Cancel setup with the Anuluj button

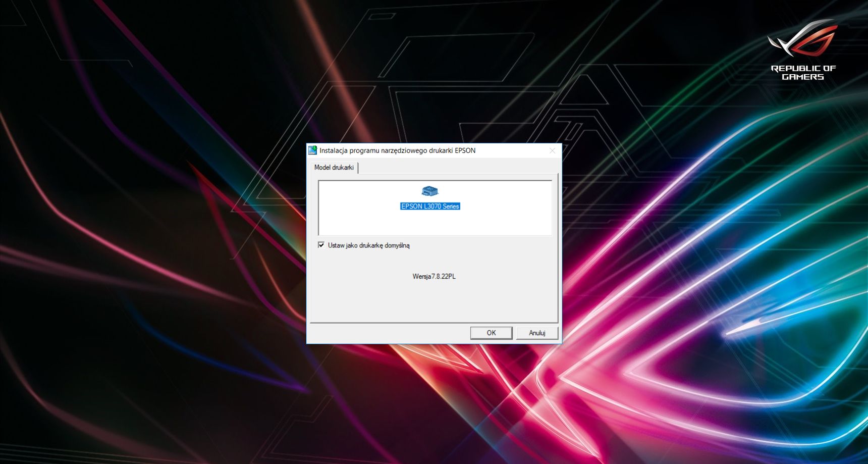(537, 333)
